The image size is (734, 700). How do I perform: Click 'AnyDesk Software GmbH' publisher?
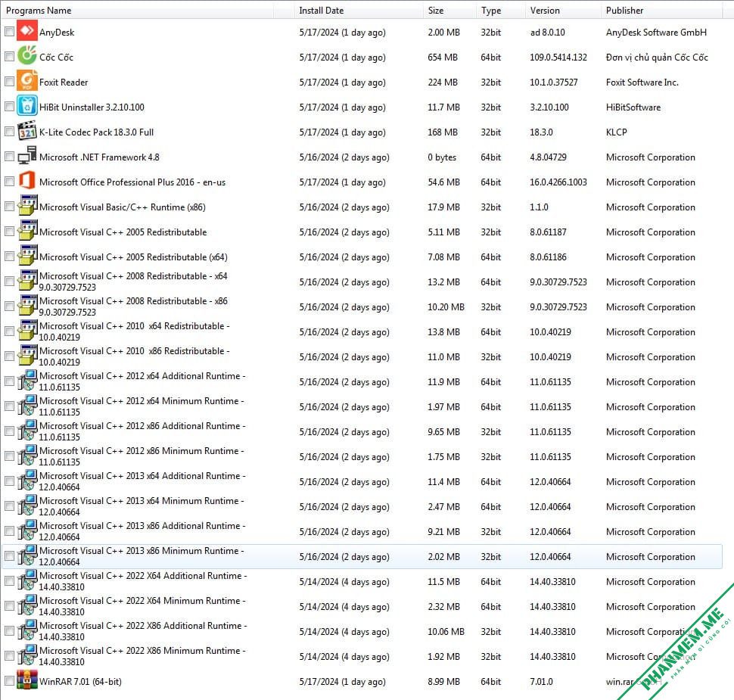[656, 33]
